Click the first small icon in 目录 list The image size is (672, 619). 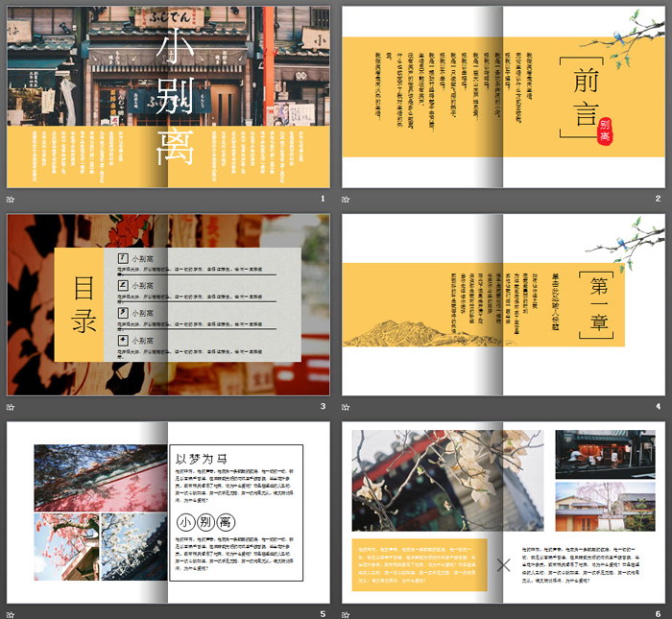coord(124,259)
